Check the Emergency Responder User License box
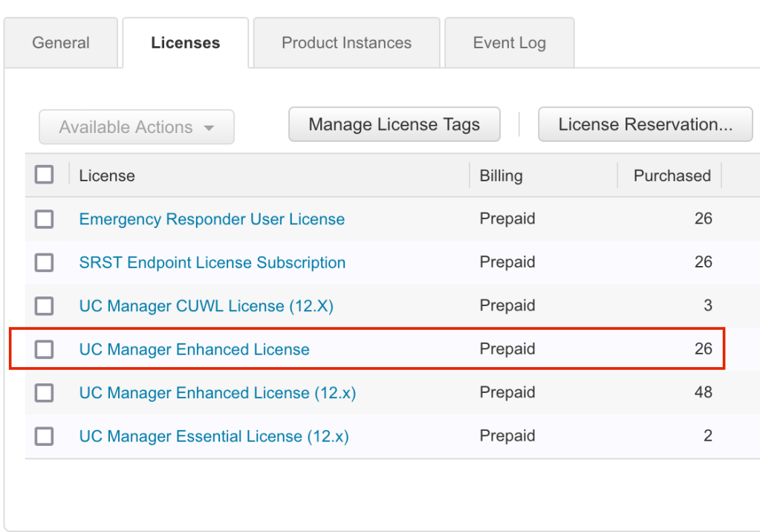This screenshot has height=532, width=760. [45, 219]
